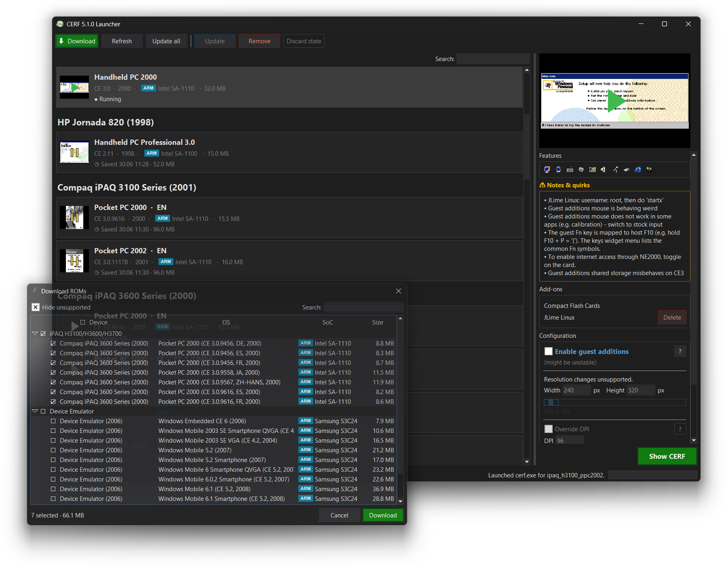The width and height of the screenshot is (728, 566).
Task: Open help for Enable guest additions
Action: tap(680, 351)
